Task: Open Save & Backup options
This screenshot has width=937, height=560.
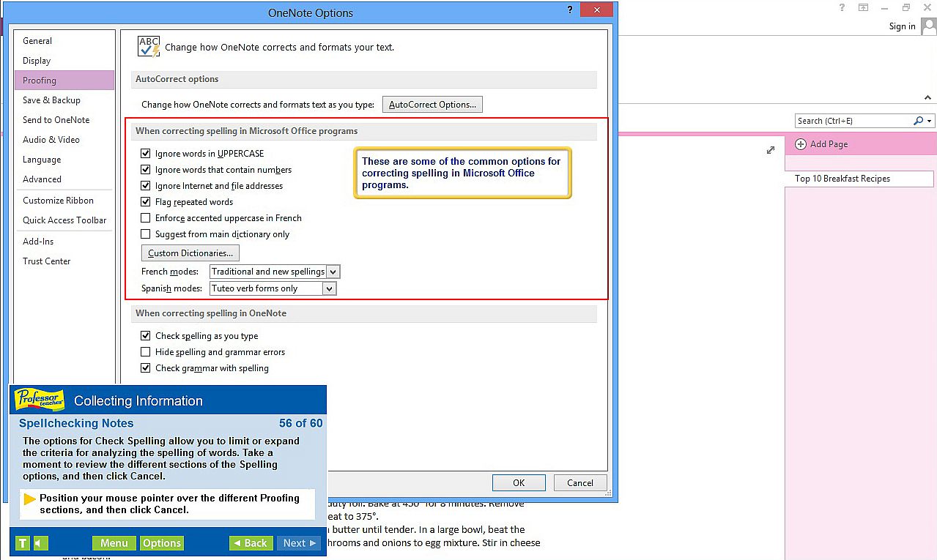Action: point(64,100)
